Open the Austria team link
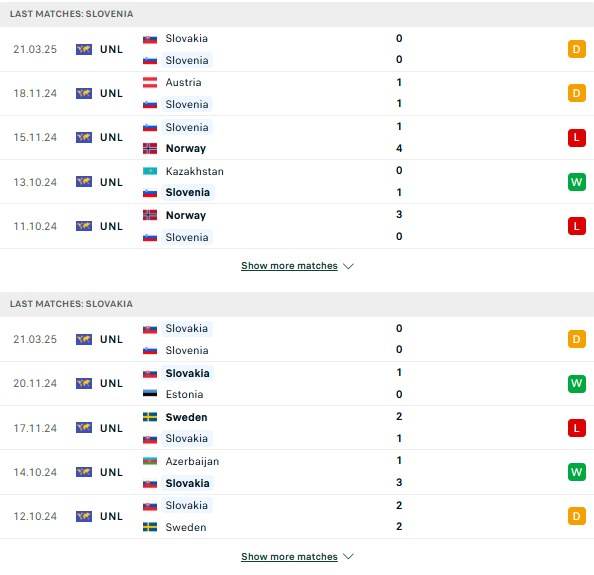 183,82
